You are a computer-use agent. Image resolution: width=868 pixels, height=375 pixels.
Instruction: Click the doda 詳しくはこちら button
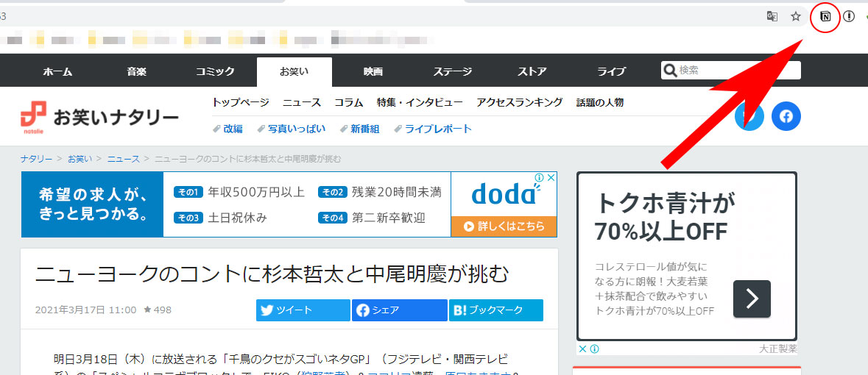click(x=504, y=226)
